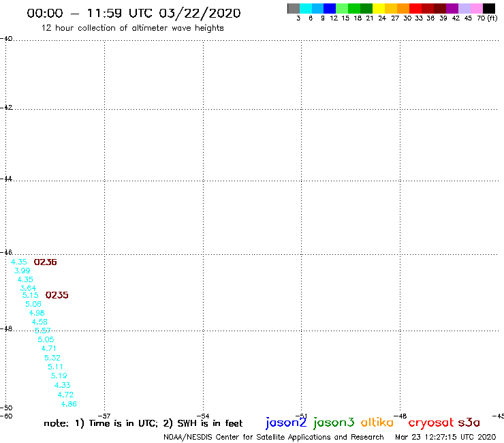Image resolution: width=504 pixels, height=443 pixels.
Task: Click the red 'cryosat' satellite label
Action: pos(431,423)
